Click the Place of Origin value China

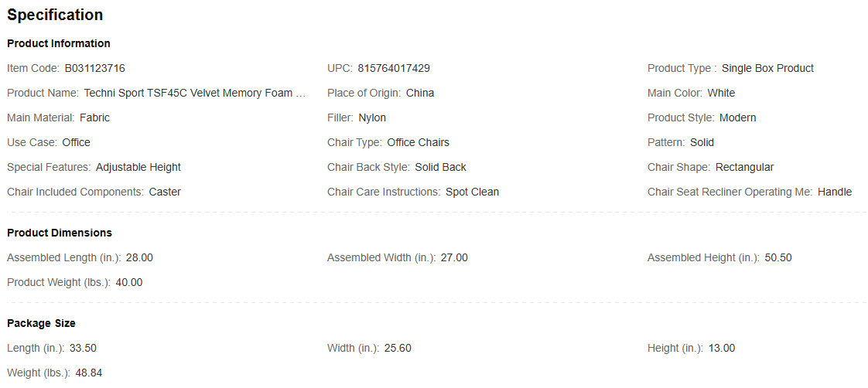420,93
